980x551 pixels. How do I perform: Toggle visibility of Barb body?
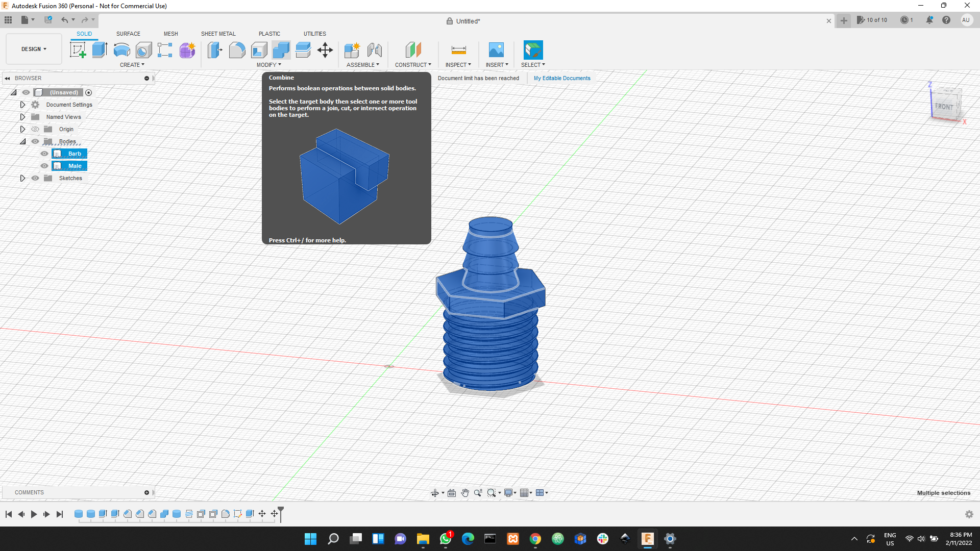point(45,154)
